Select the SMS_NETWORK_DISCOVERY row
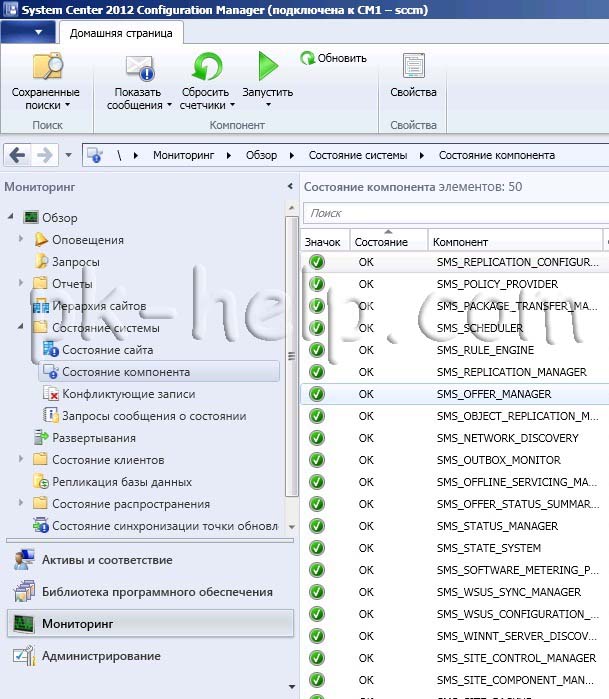The image size is (609, 699). tap(455, 438)
